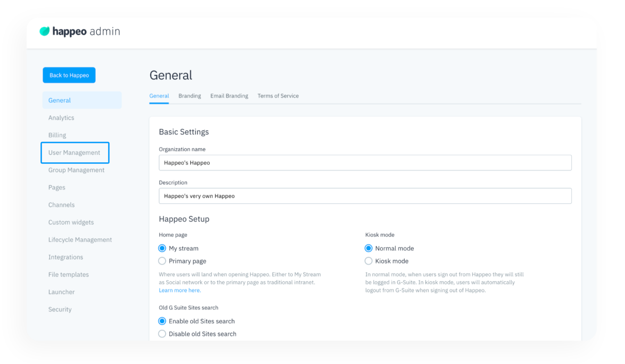Follow the Learn more here link
This screenshot has width=625, height=364.
[x=180, y=290]
